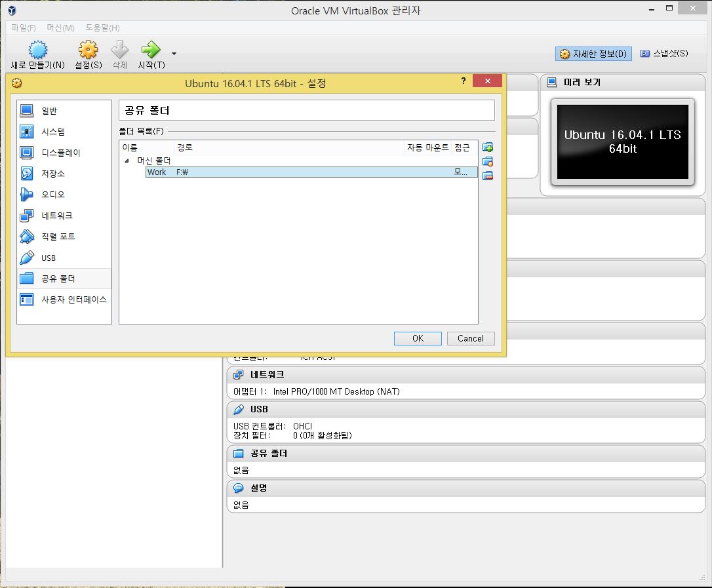
Task: Select the USB settings category
Action: tap(48, 258)
